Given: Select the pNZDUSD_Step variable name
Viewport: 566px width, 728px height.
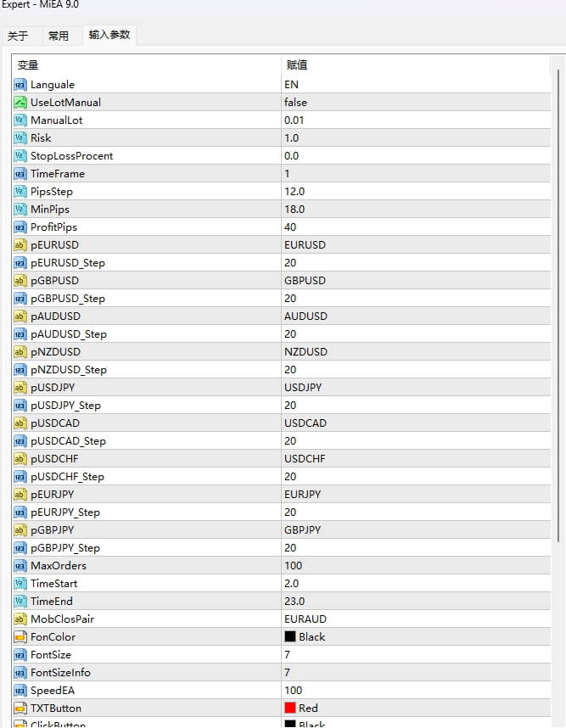Looking at the screenshot, I should [x=69, y=370].
